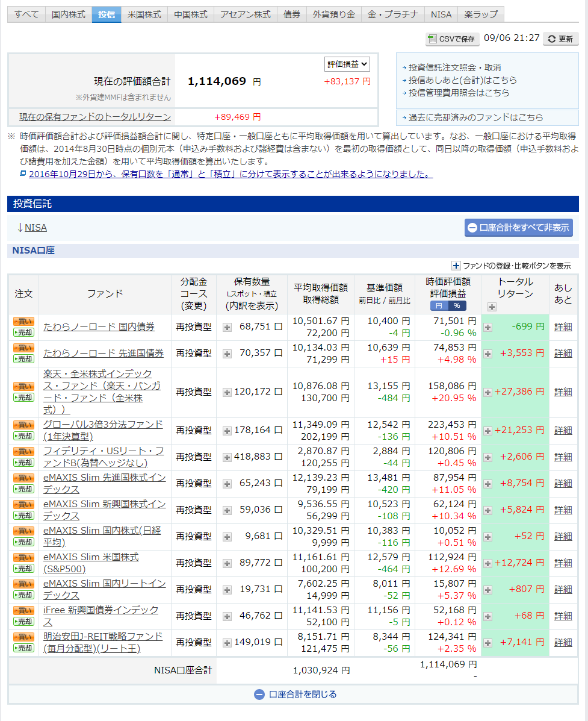Screen dimensions: 588x721
Task: Expand total return details for 明治安田J-REIT
Action: (488, 643)
